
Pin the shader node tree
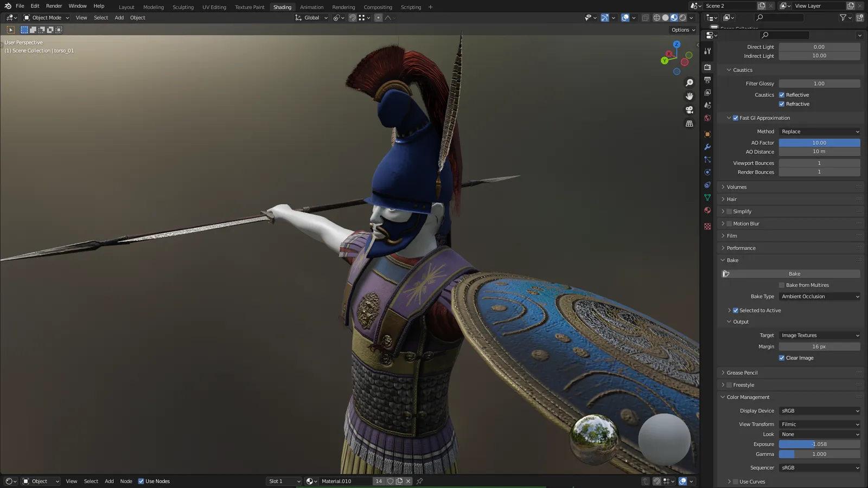[x=419, y=481]
